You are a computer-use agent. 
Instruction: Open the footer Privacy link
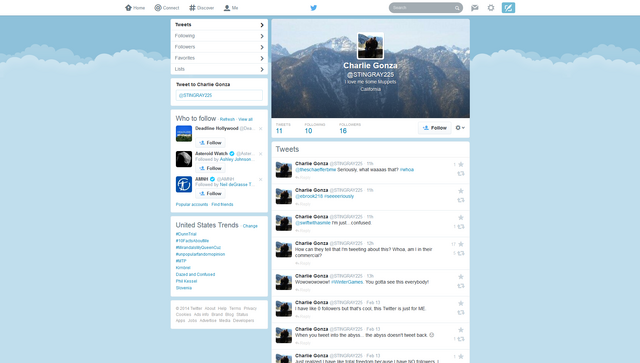(x=250, y=308)
